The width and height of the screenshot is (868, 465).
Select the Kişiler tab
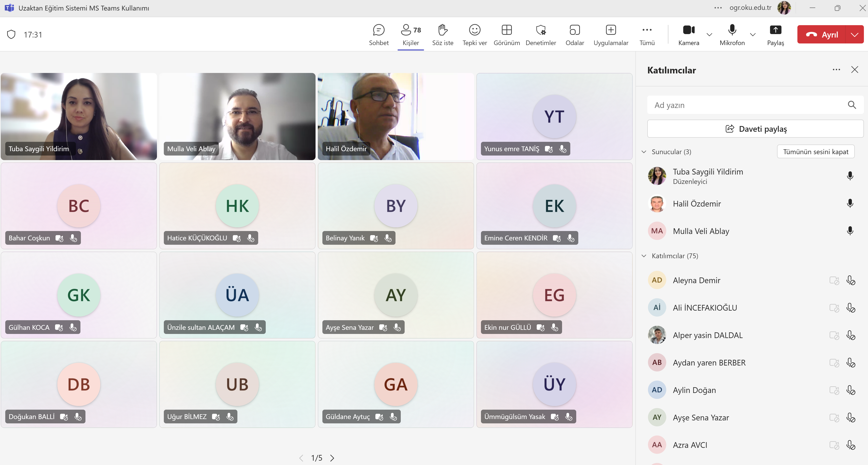tap(410, 34)
